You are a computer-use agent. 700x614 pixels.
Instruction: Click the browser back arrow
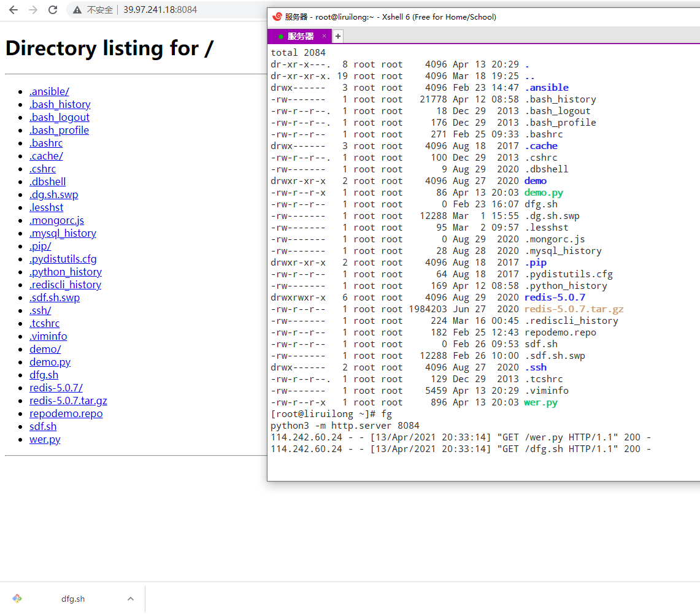pyautogui.click(x=13, y=10)
